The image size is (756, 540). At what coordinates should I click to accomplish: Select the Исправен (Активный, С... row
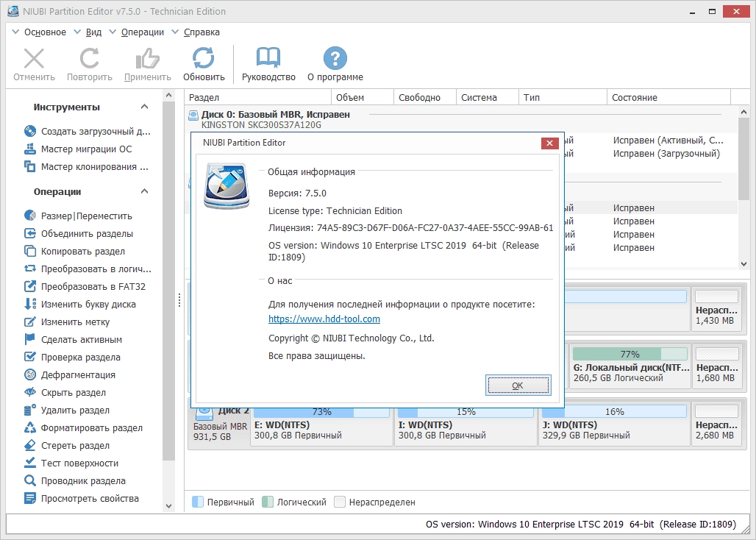click(668, 141)
